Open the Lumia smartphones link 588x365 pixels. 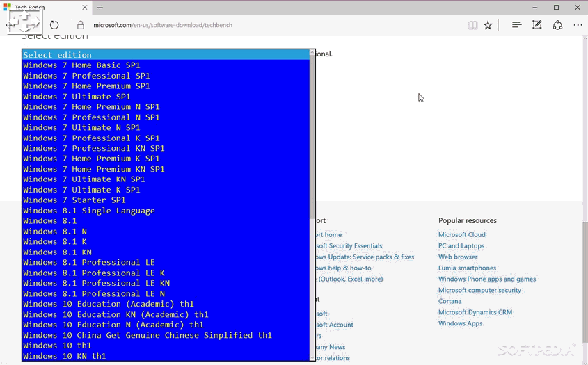tap(467, 268)
